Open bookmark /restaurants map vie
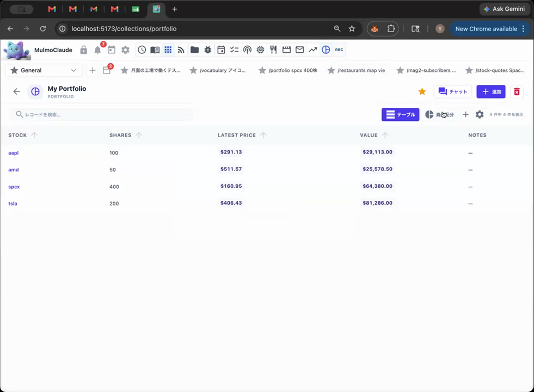This screenshot has width=534, height=392. point(357,70)
